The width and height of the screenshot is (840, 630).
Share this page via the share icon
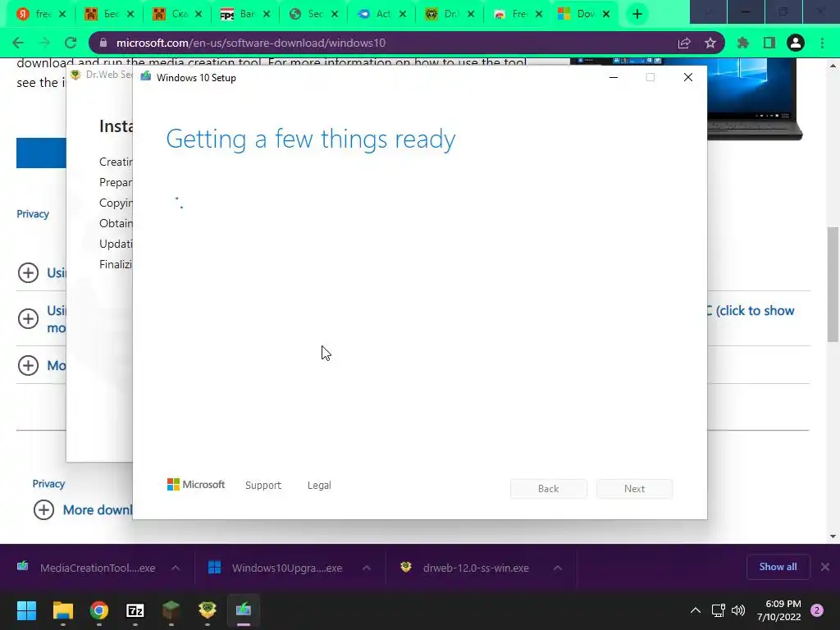(x=683, y=43)
